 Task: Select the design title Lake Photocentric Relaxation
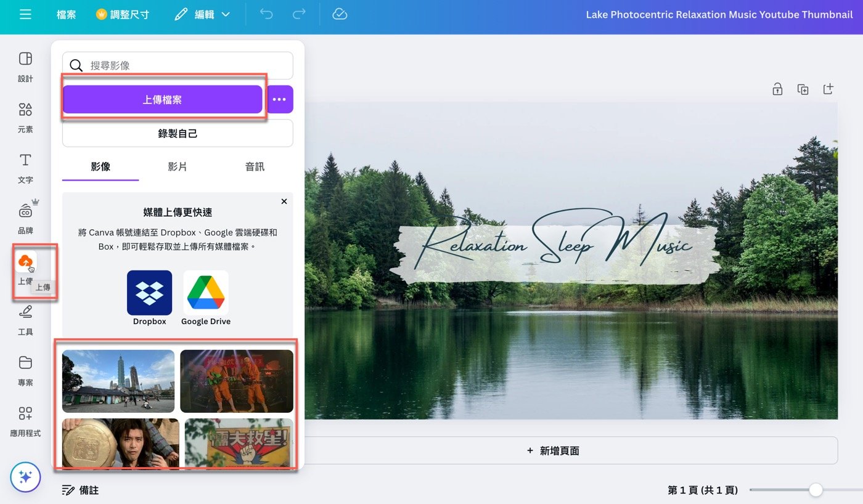point(719,14)
